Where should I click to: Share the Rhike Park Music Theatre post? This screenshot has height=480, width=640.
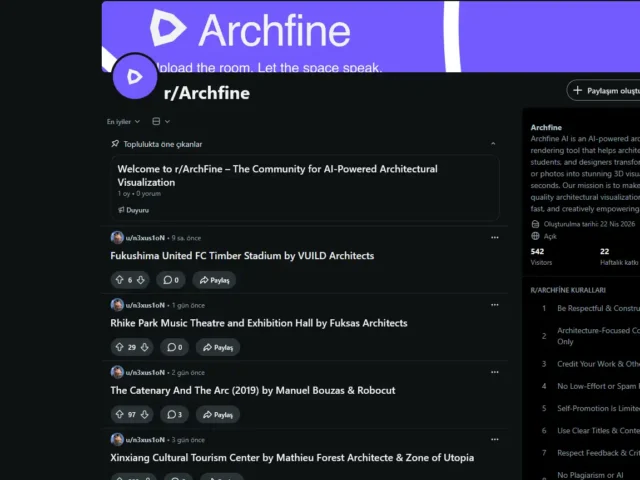[x=218, y=347]
